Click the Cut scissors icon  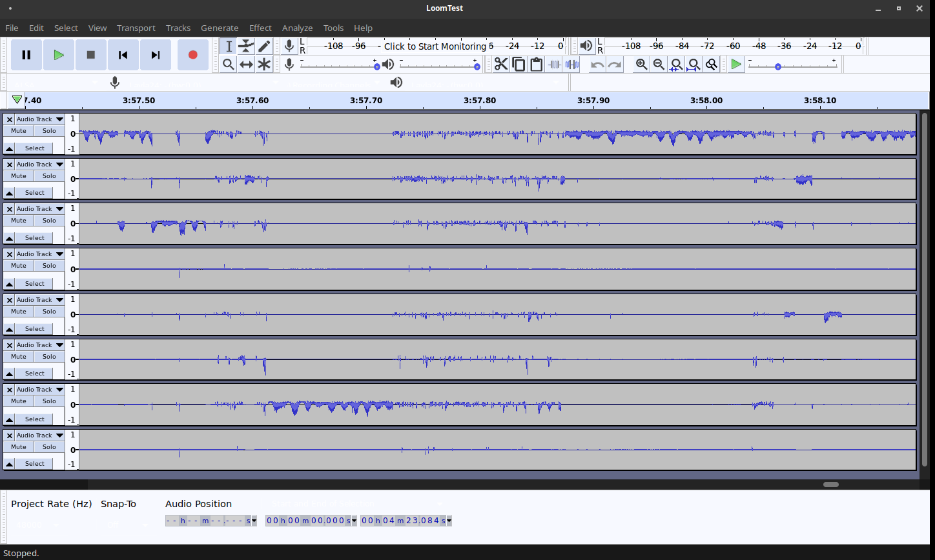click(500, 64)
